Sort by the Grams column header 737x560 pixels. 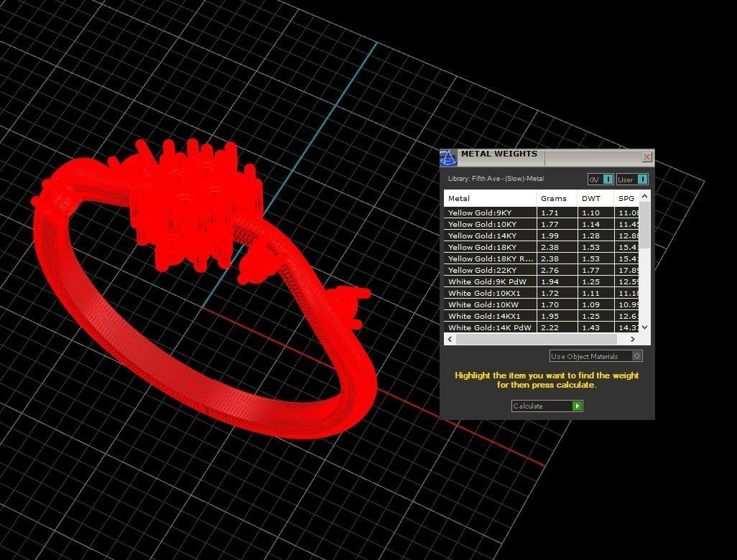(x=557, y=198)
